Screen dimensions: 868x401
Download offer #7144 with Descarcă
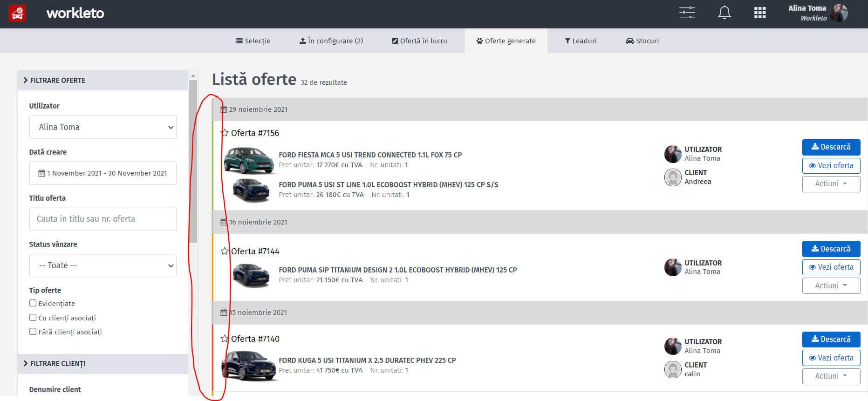pyautogui.click(x=831, y=249)
